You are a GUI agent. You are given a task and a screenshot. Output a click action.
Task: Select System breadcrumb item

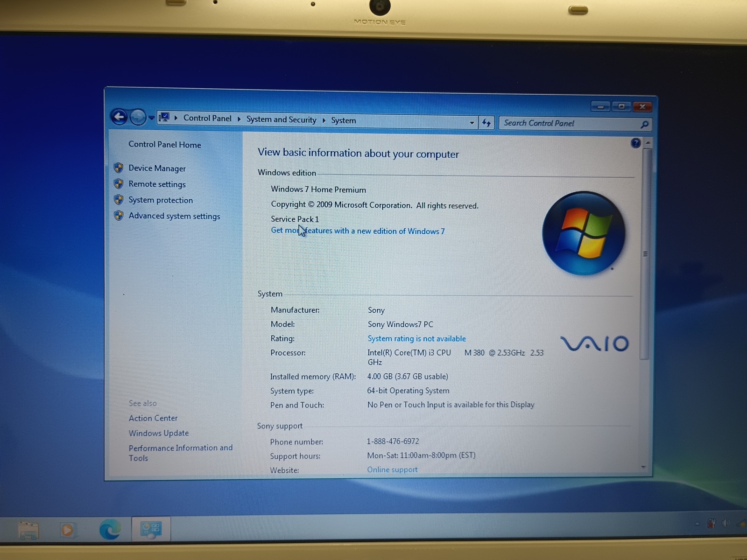pos(344,120)
